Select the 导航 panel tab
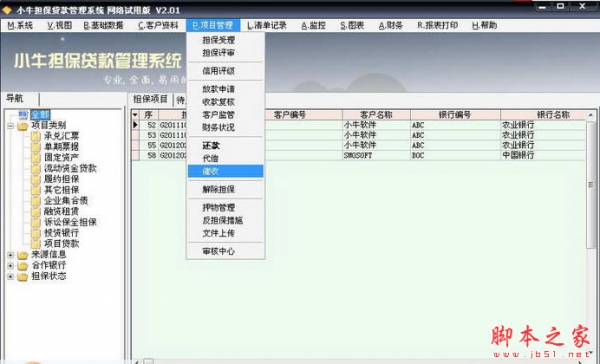Viewport: 600px width, 364px height. 15,99
